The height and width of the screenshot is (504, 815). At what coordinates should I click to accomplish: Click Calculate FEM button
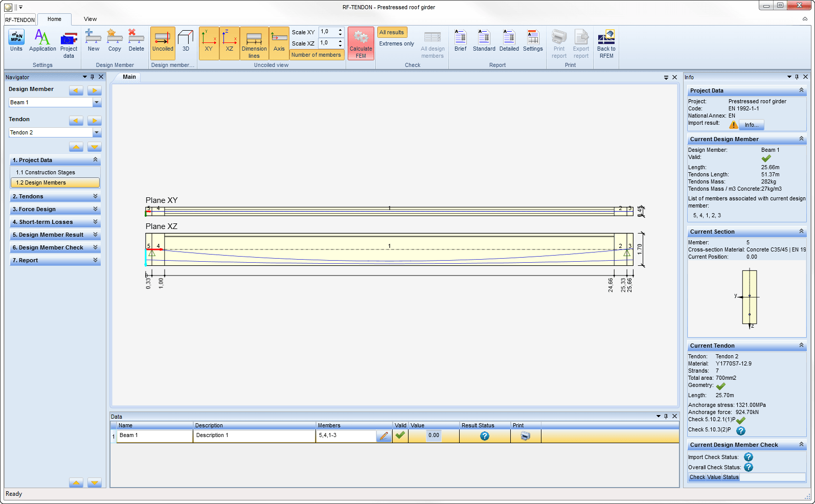point(361,44)
